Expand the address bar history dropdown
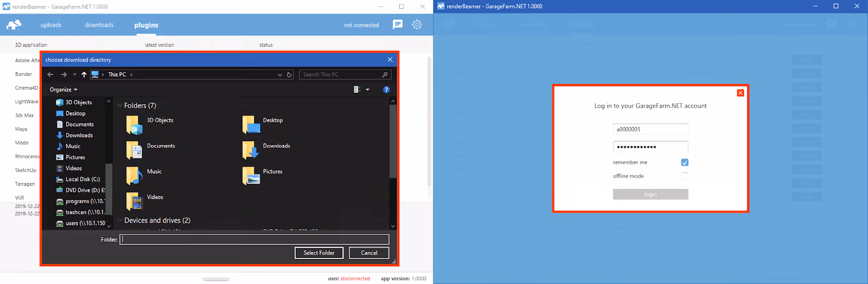This screenshot has height=284, width=868. (280, 75)
